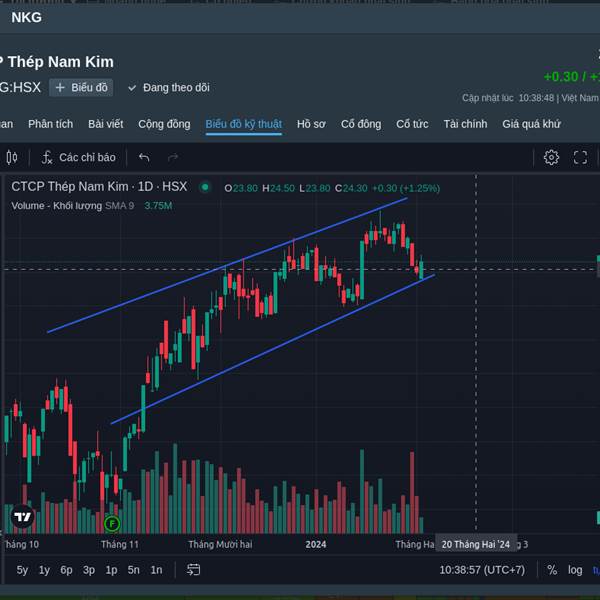Click the open price O23.80 value

241,188
